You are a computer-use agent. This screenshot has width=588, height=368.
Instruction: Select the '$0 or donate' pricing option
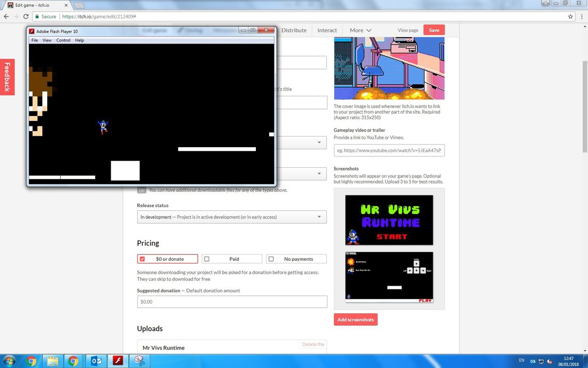click(167, 259)
